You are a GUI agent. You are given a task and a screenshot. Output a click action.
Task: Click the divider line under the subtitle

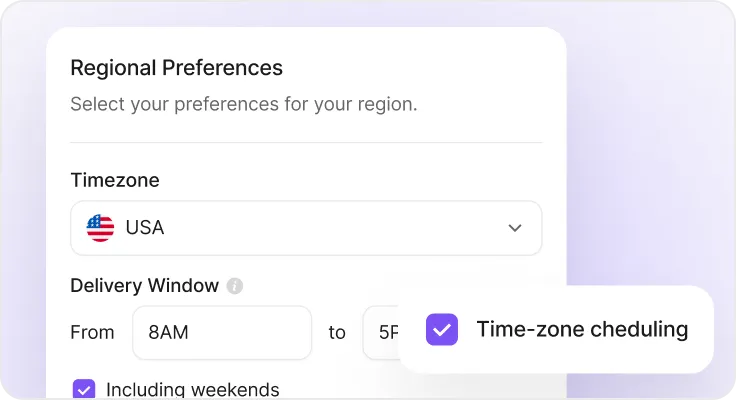(307, 142)
